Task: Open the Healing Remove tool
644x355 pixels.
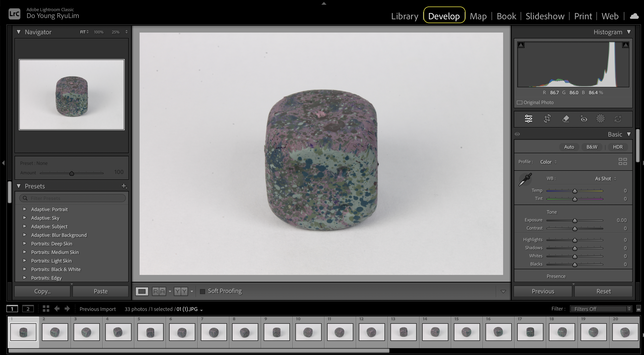Action: (x=566, y=119)
